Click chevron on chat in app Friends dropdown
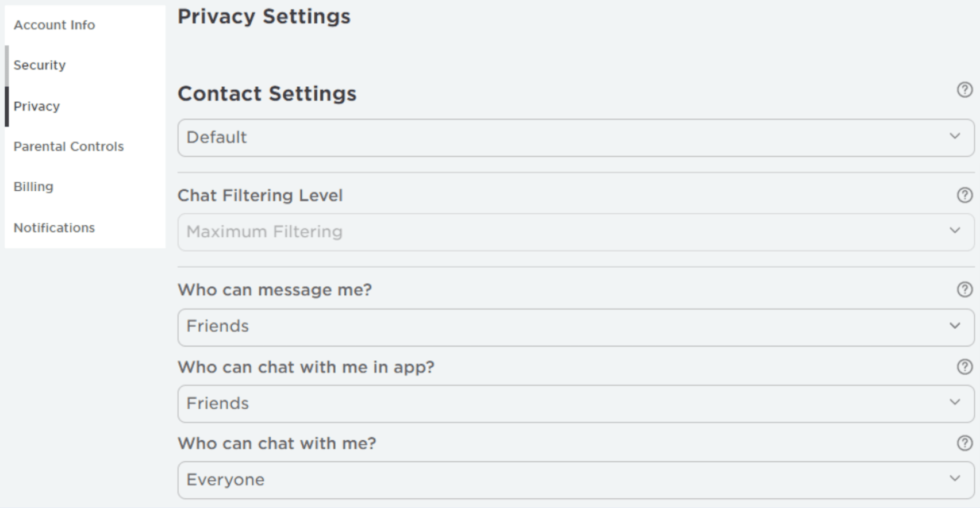Image resolution: width=980 pixels, height=508 pixels. click(x=954, y=403)
